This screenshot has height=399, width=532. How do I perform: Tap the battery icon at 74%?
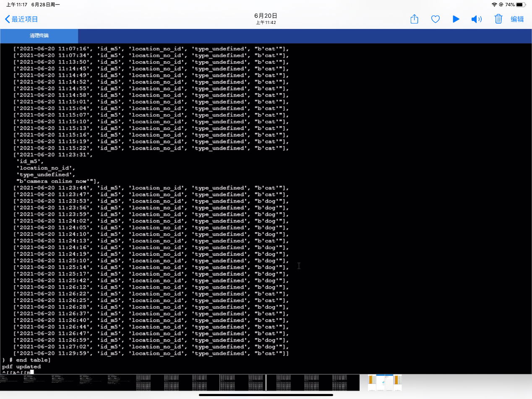(x=521, y=5)
